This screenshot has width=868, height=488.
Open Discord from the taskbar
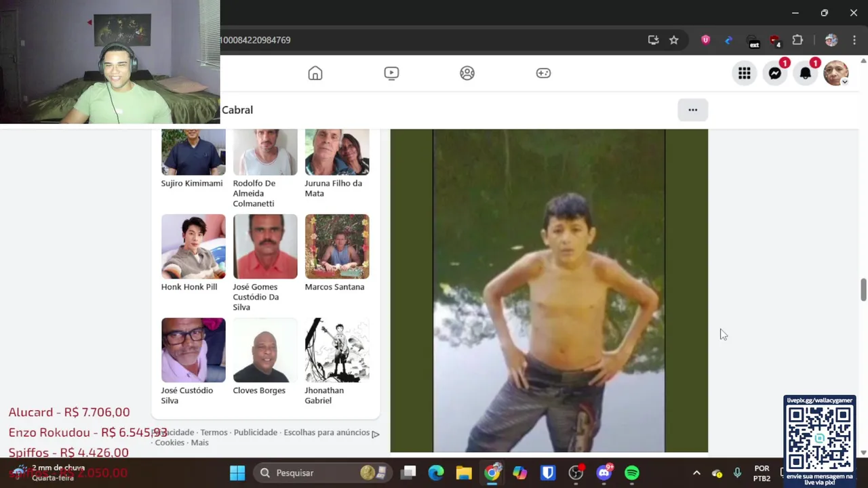pos(604,472)
